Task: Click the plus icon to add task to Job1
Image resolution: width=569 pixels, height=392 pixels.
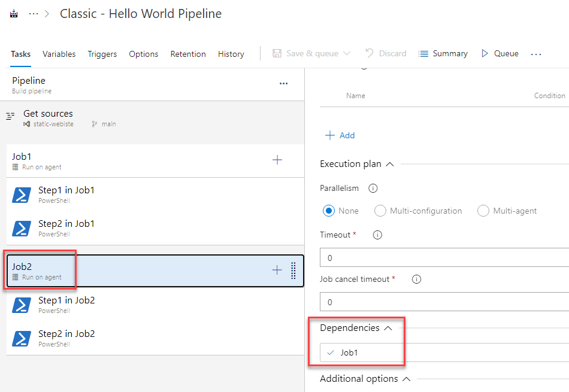Action: pyautogui.click(x=277, y=160)
